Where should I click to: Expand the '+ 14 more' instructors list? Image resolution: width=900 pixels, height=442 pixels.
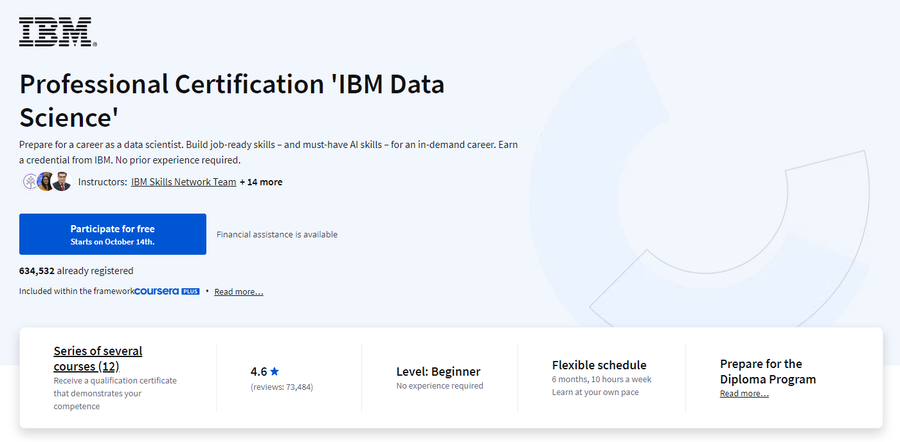click(261, 182)
